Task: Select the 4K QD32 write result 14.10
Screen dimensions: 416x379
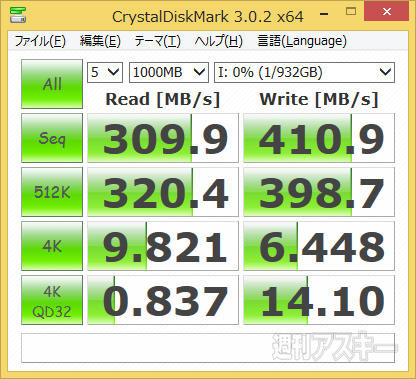Action: pyautogui.click(x=319, y=300)
